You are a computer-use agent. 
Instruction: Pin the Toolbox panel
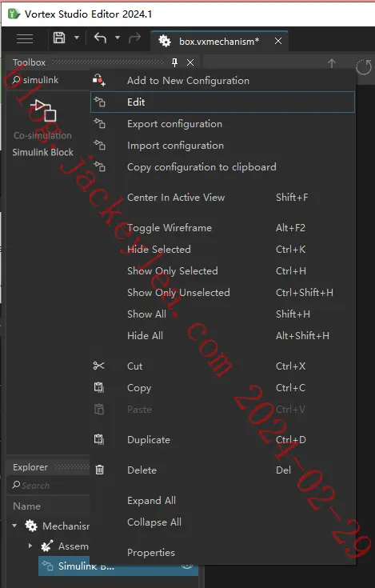click(x=174, y=62)
